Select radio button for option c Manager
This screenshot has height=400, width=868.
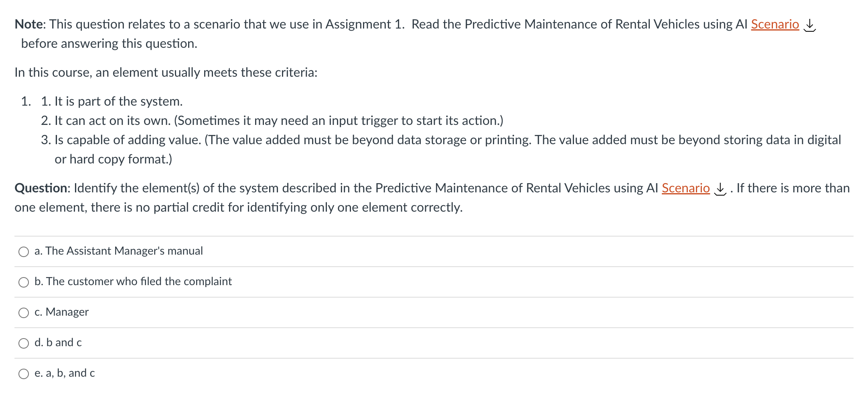[x=23, y=313]
